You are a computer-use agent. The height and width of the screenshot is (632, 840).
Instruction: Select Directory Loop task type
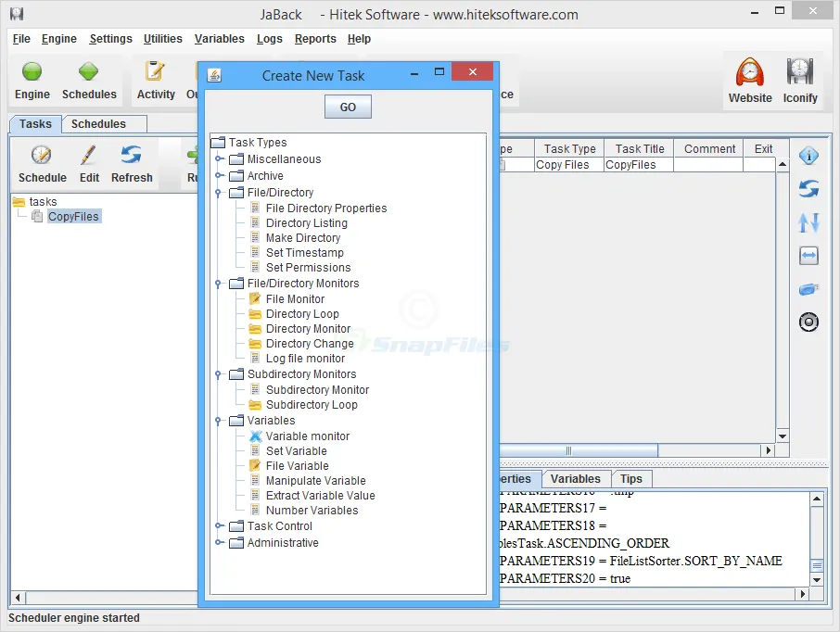(302, 314)
